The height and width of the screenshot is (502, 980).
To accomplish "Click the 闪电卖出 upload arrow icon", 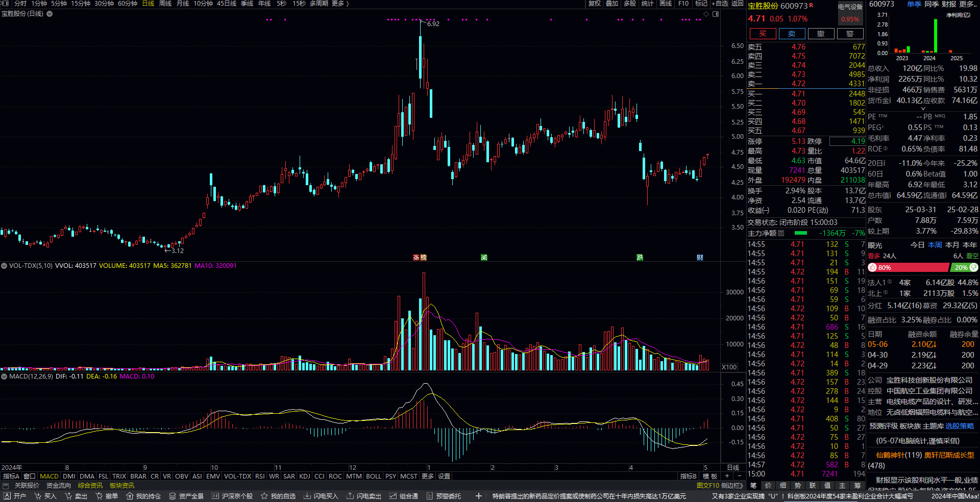I will (x=350, y=496).
